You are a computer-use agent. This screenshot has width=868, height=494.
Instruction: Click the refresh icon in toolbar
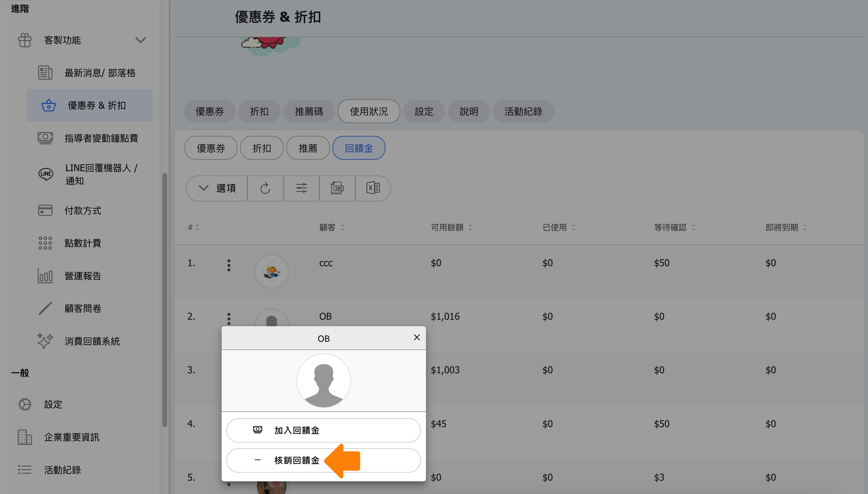(x=265, y=188)
